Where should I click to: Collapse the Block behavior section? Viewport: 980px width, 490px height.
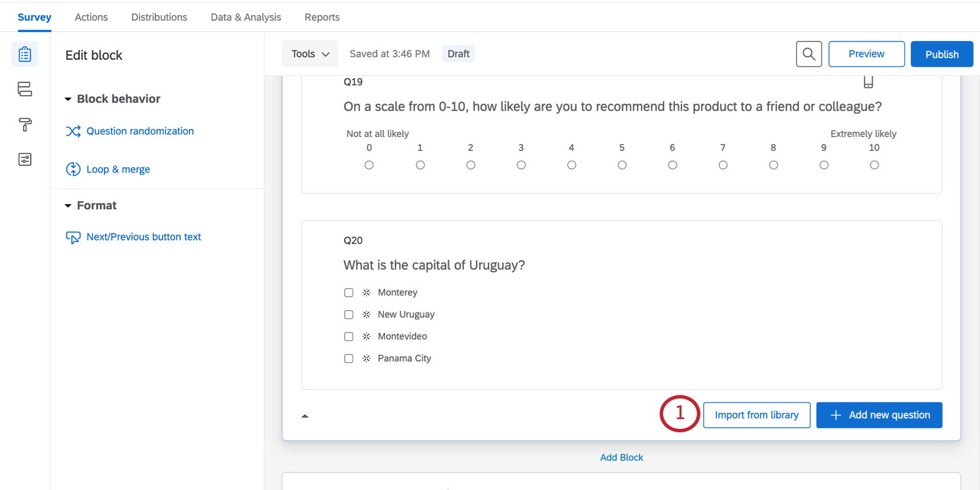tap(68, 99)
